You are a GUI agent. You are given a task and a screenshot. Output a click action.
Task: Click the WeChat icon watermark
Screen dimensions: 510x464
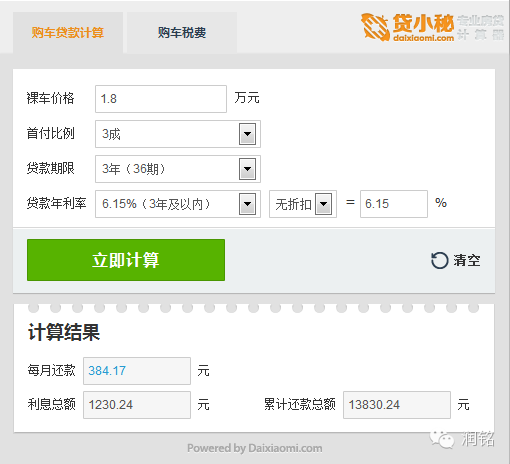coord(442,439)
